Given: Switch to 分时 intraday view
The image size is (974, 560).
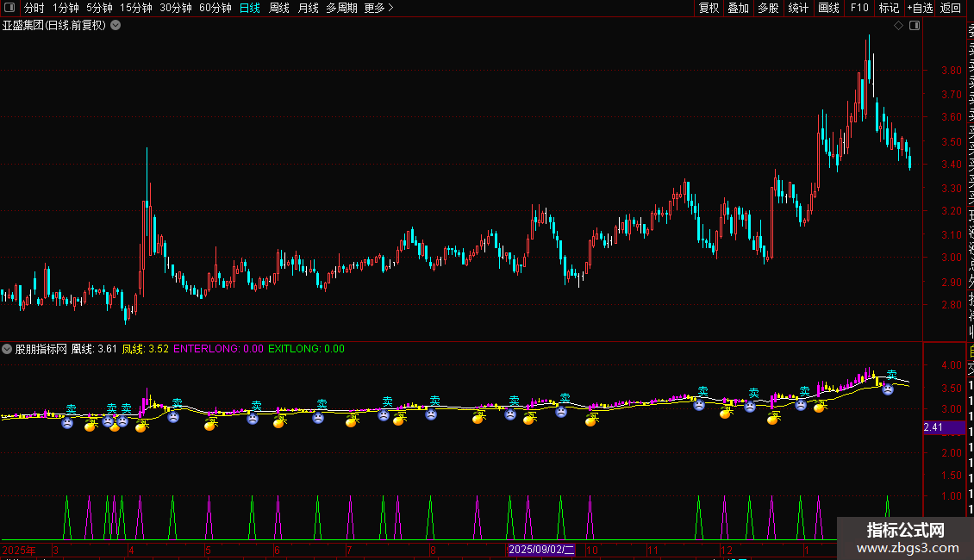Looking at the screenshot, I should coord(34,8).
